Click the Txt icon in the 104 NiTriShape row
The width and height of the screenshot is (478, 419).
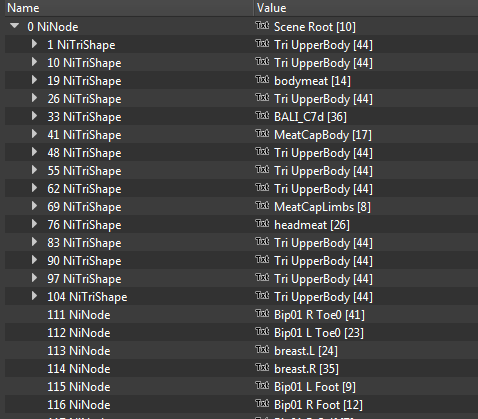262,296
